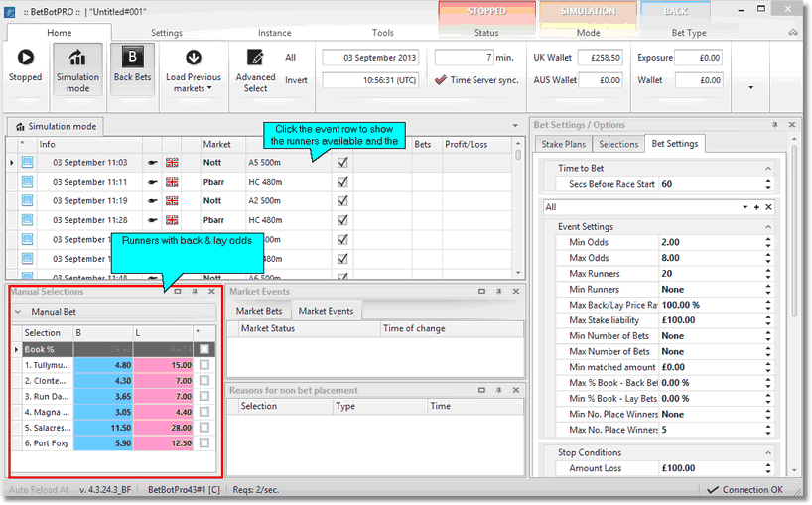Collapse the ribbon with the up chevron
The width and height of the screenshot is (812, 505).
793,32
